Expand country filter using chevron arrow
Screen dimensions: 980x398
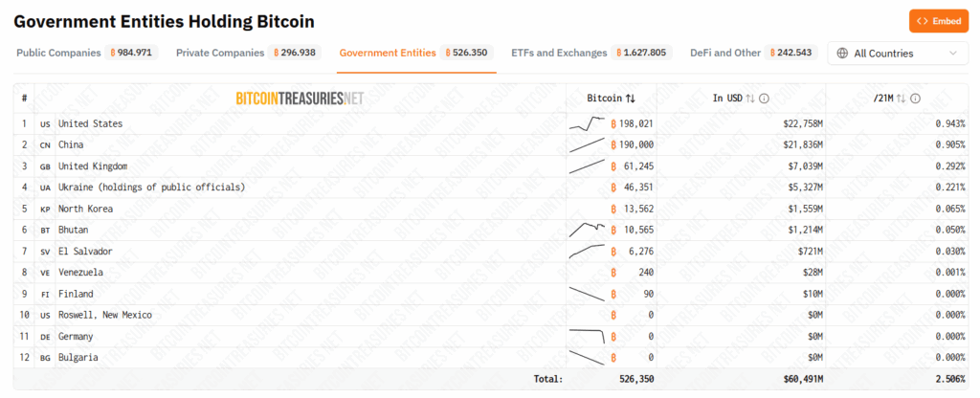[x=952, y=54]
